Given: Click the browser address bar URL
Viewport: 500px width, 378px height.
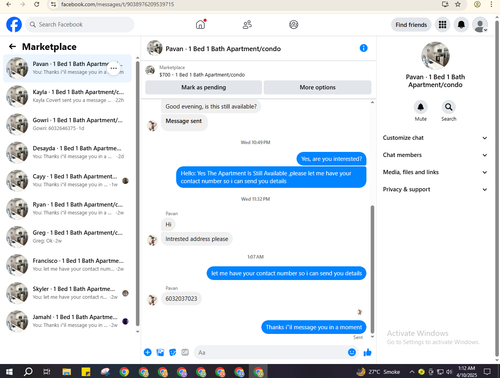Looking at the screenshot, I should point(117,4).
